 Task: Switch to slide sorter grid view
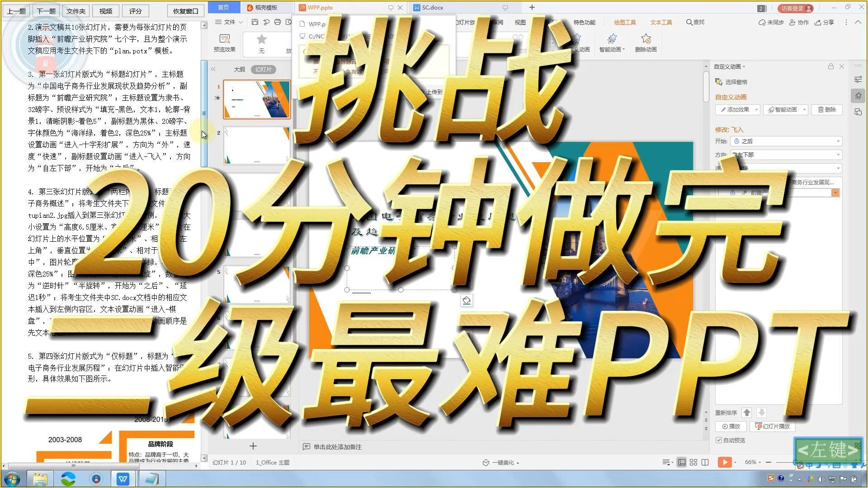[693, 462]
